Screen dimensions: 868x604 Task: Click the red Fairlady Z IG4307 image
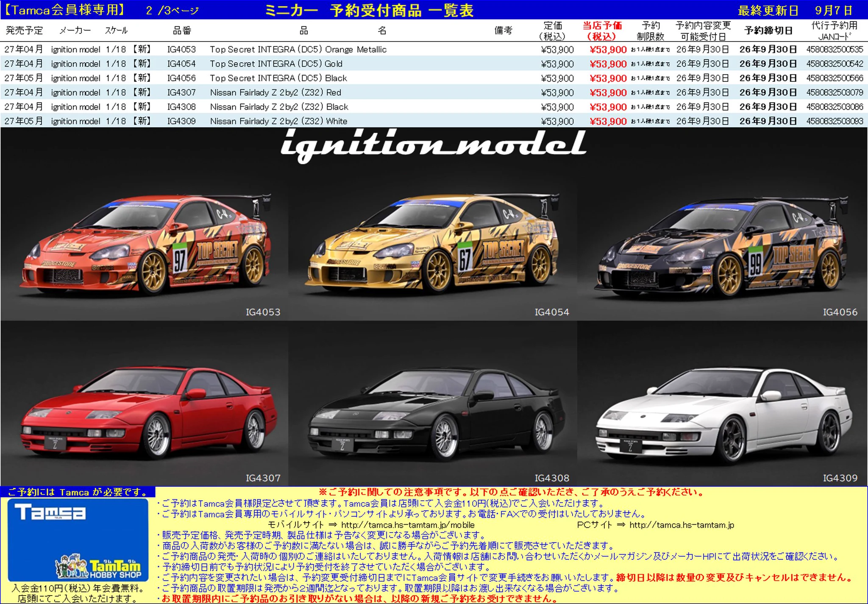pos(148,413)
